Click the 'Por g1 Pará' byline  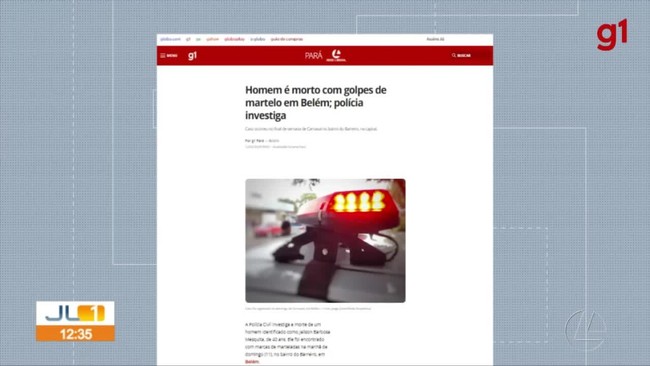pos(255,141)
